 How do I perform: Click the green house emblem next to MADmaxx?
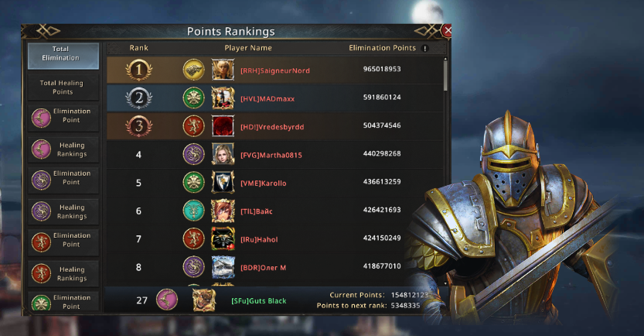tap(193, 98)
